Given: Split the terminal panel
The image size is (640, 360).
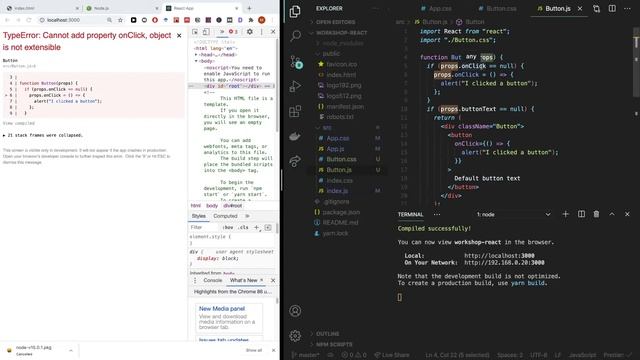Looking at the screenshot, I should [581, 214].
